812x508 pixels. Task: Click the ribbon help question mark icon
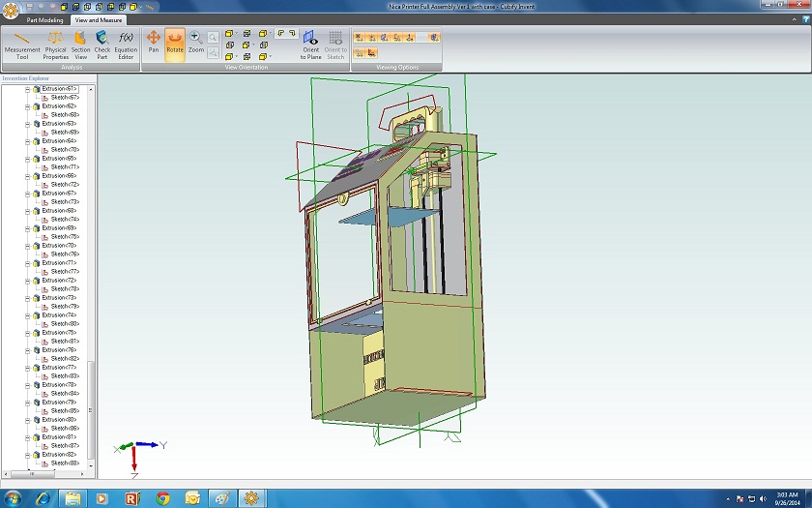point(806,19)
